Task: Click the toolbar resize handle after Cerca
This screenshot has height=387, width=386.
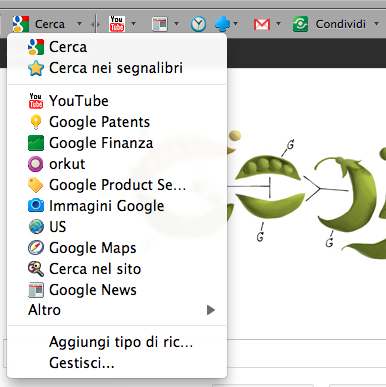Action: 96,24
